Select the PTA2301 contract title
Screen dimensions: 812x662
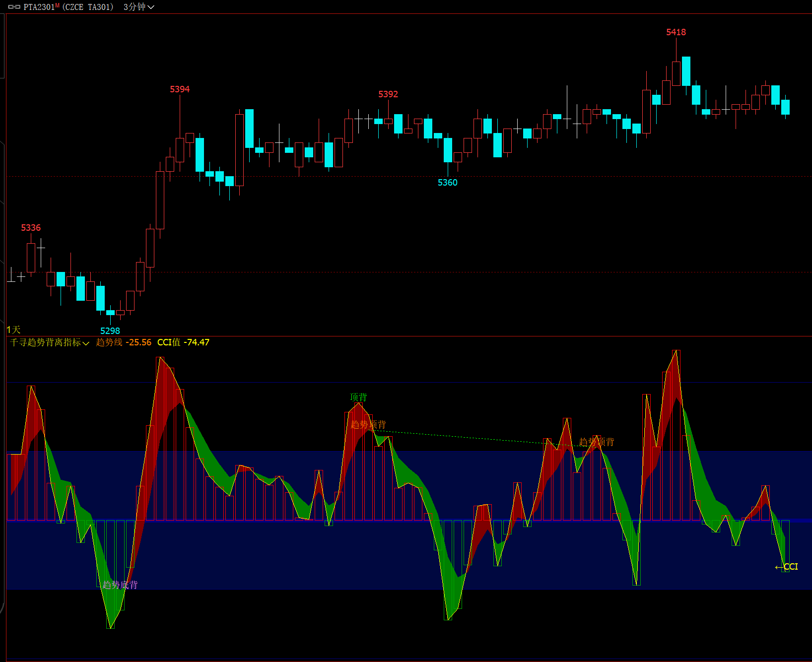click(39, 7)
